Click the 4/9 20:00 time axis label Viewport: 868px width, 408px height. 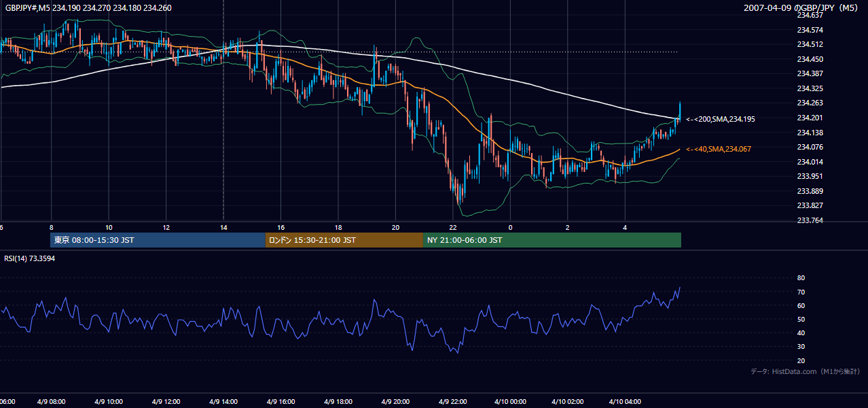click(x=395, y=402)
